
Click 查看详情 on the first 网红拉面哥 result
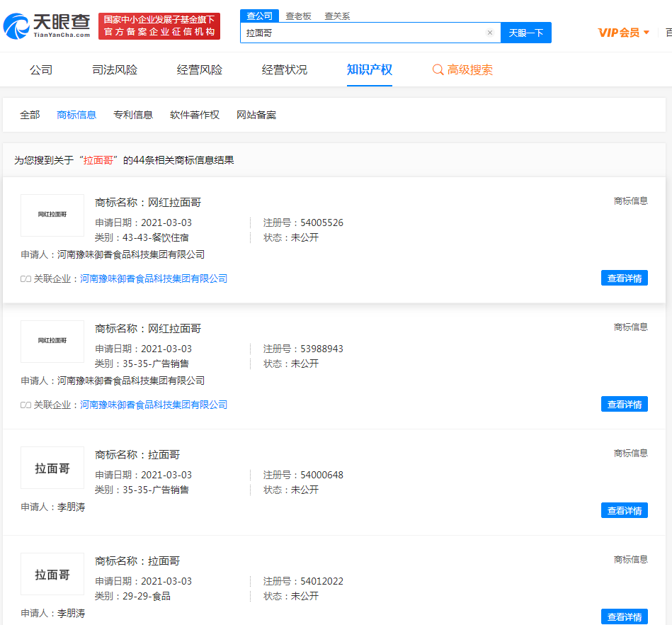tap(624, 278)
